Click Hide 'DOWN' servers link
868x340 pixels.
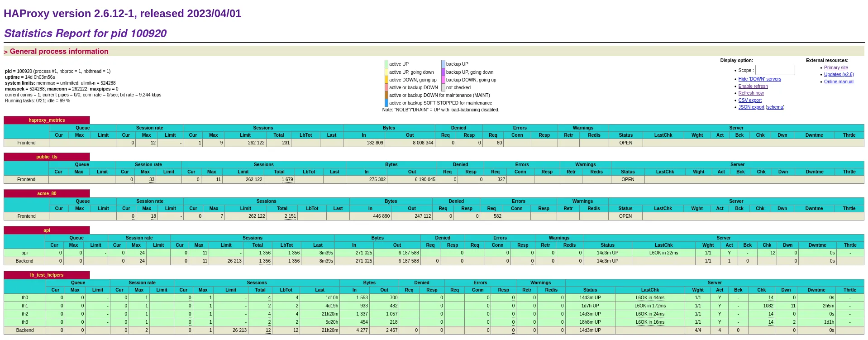coord(759,79)
